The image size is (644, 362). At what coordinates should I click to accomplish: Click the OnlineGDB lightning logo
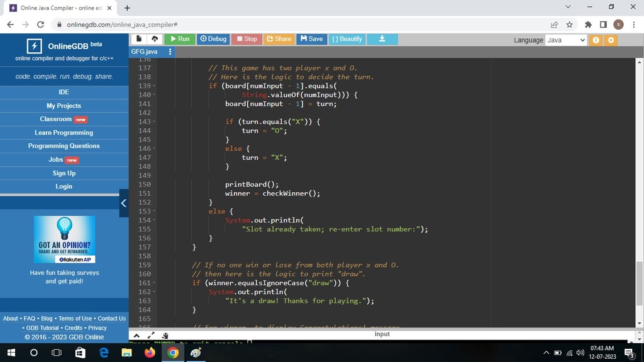[x=34, y=46]
